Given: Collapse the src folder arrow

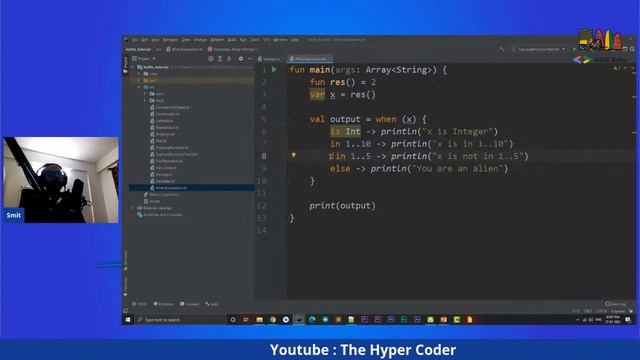Looking at the screenshot, I should (139, 87).
